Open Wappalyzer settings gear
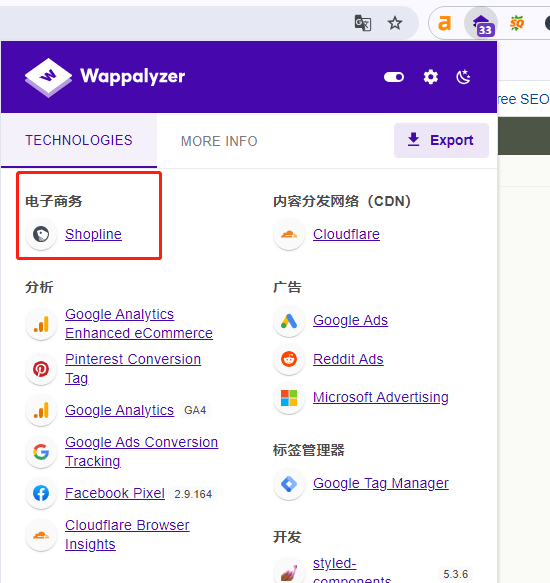The height and width of the screenshot is (583, 550). (431, 77)
